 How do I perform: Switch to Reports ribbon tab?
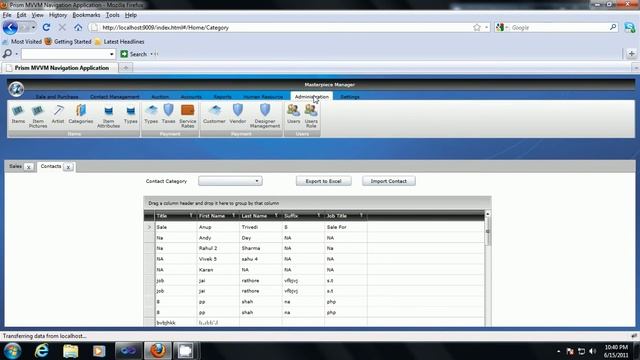click(222, 97)
